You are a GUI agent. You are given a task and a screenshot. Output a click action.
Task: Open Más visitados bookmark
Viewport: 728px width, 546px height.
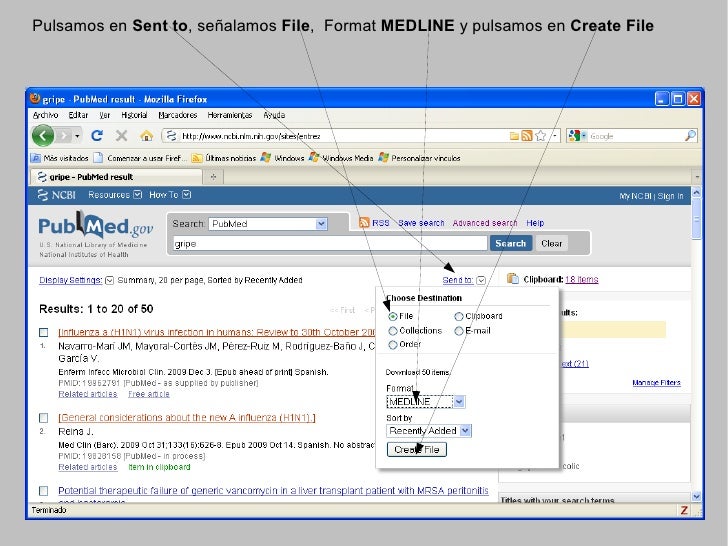click(60, 158)
